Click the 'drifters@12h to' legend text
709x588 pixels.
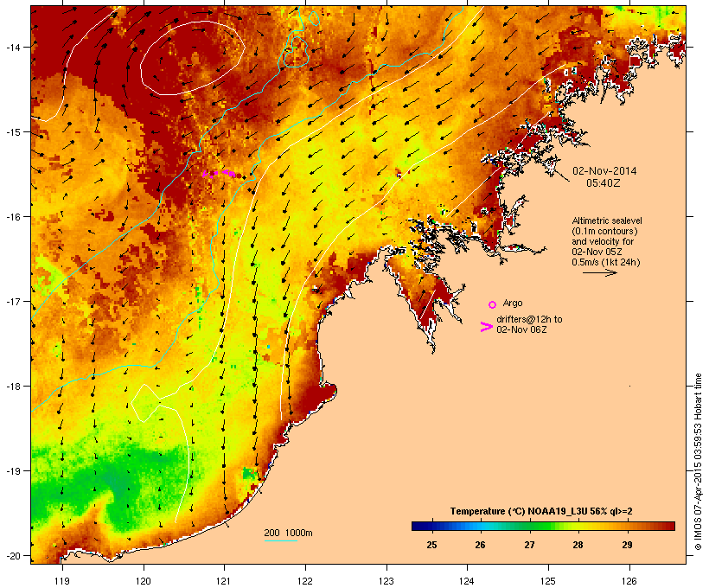coord(529,319)
